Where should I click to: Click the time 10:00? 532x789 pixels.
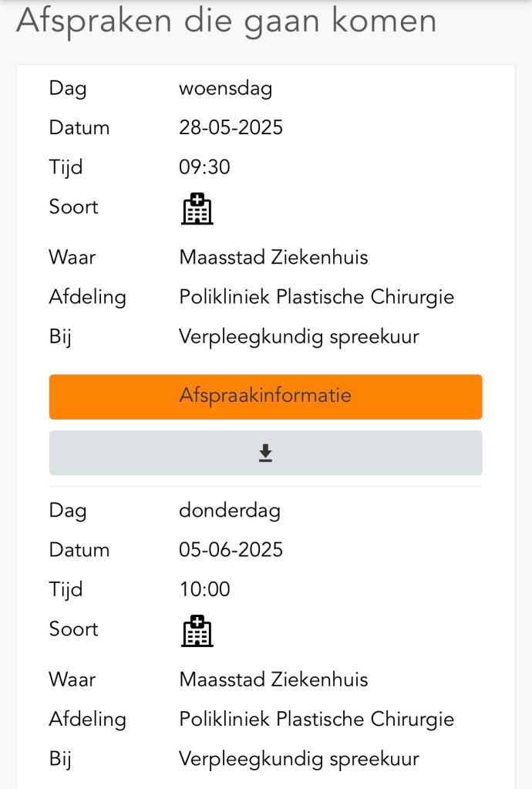(x=204, y=590)
